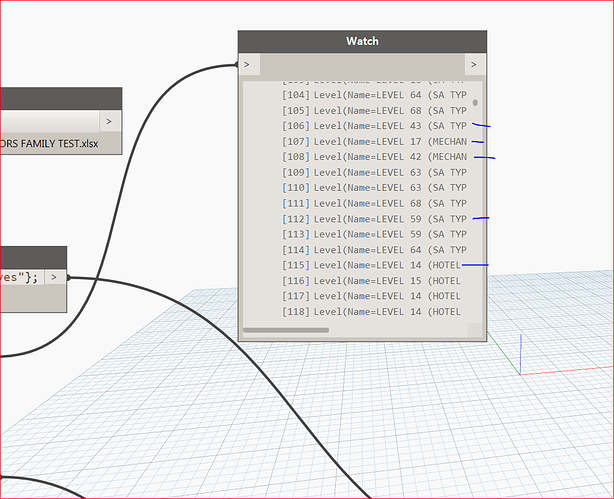Click the code block output port arrow

point(55,277)
